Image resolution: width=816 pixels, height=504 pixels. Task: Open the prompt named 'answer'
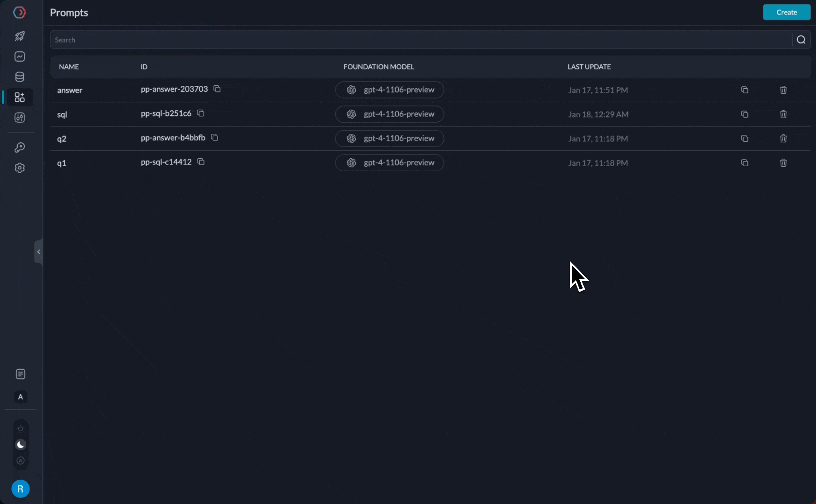coord(70,90)
